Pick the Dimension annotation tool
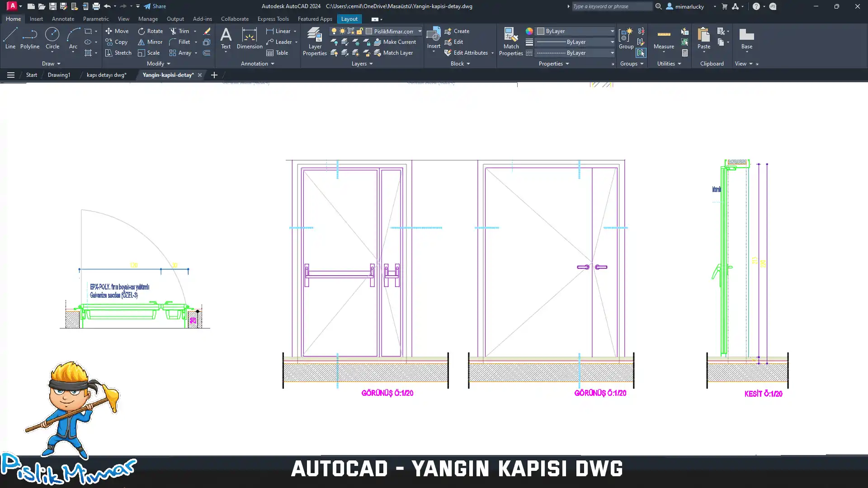The image size is (868, 488). coord(250,38)
